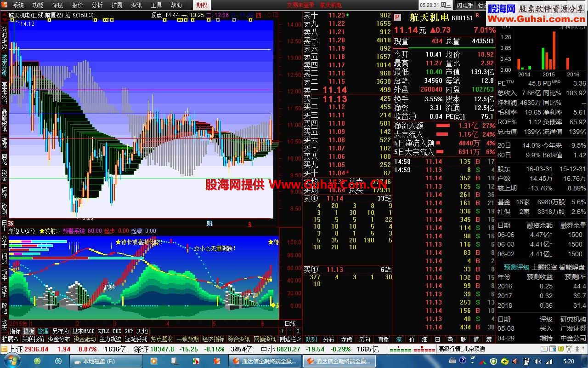This screenshot has height=368, width=588.
Task: Open the 分析 menu
Action: point(97,5)
